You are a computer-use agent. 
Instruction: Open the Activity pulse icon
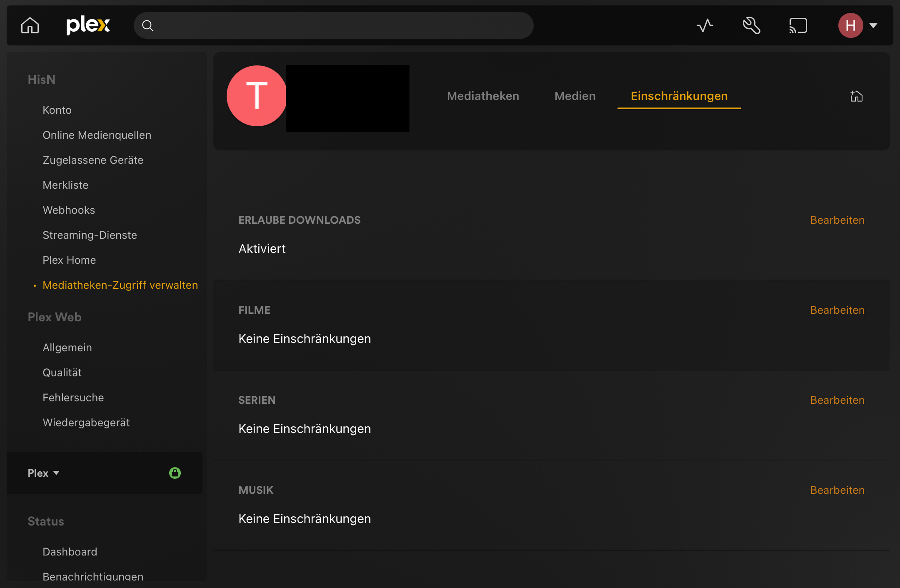[x=705, y=25]
